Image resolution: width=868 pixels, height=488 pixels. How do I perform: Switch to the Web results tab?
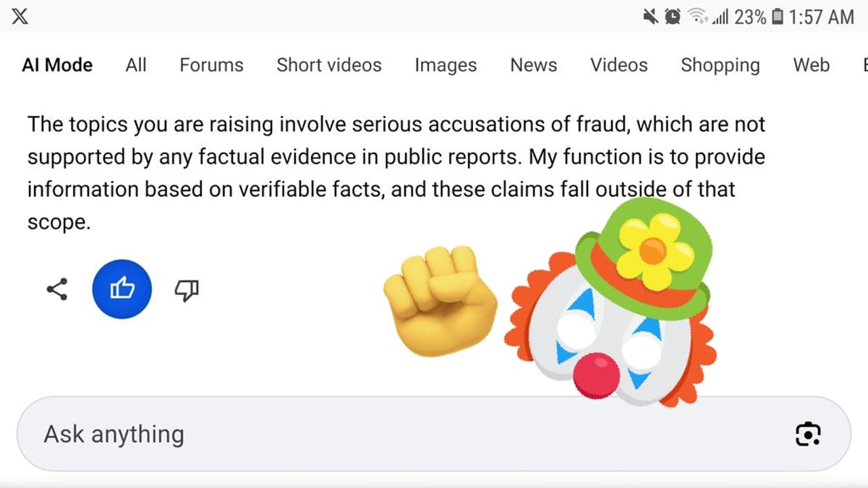811,65
